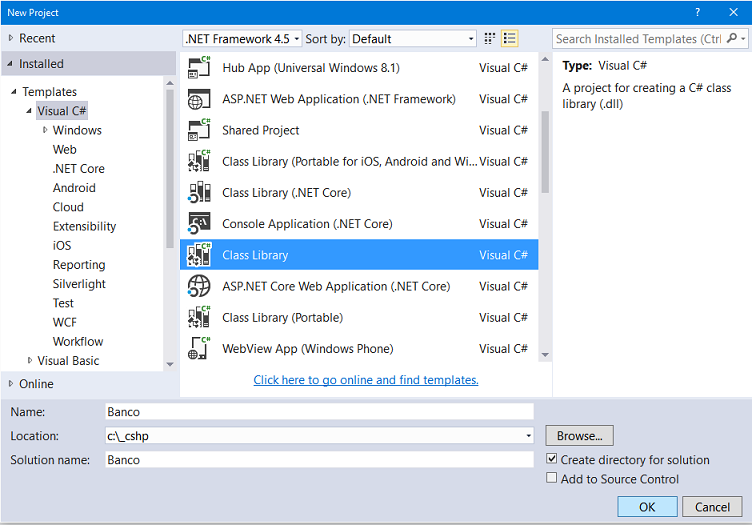This screenshot has width=752, height=525.
Task: Select WCF category
Action: click(65, 322)
